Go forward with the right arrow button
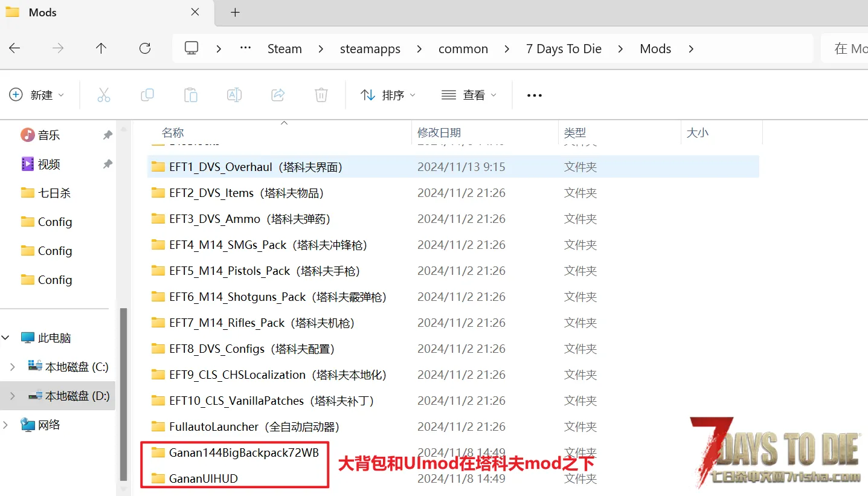868x496 pixels. [58, 48]
